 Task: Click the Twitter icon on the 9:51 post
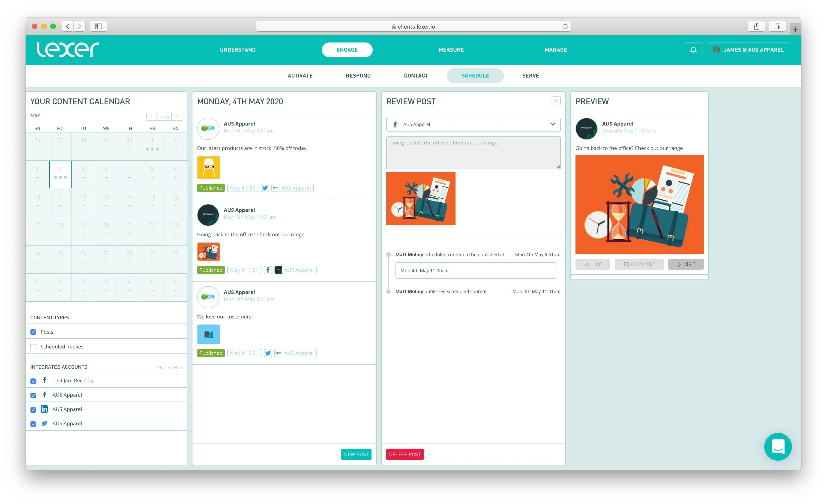click(265, 188)
